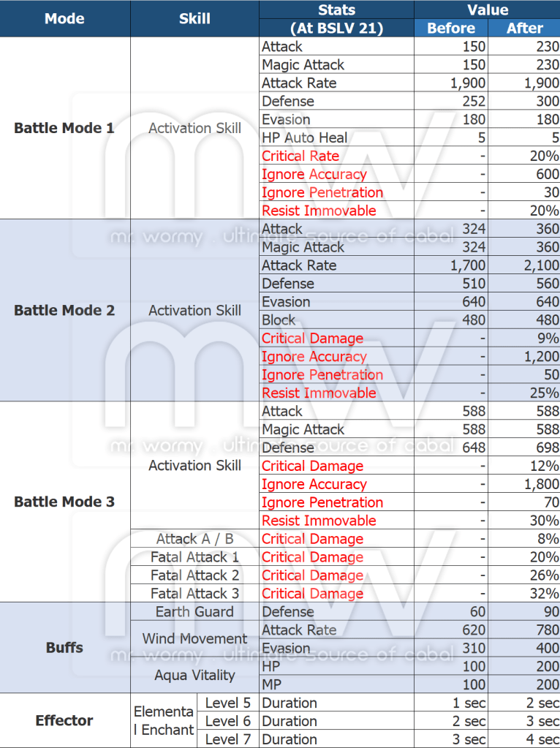Image resolution: width=560 pixels, height=748 pixels.
Task: Click the Battle Mode 1 row label
Action: point(64,128)
